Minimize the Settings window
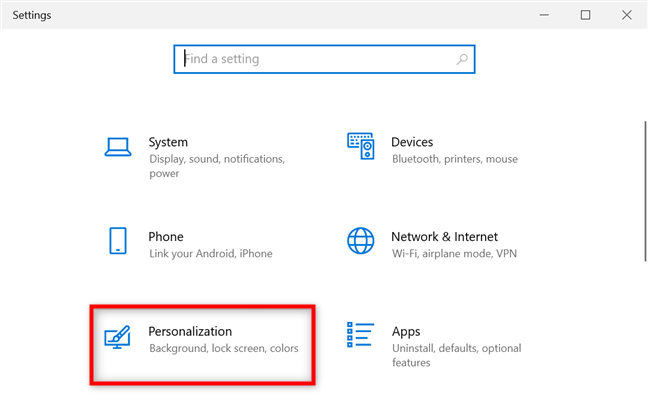The width and height of the screenshot is (648, 411). [545, 15]
